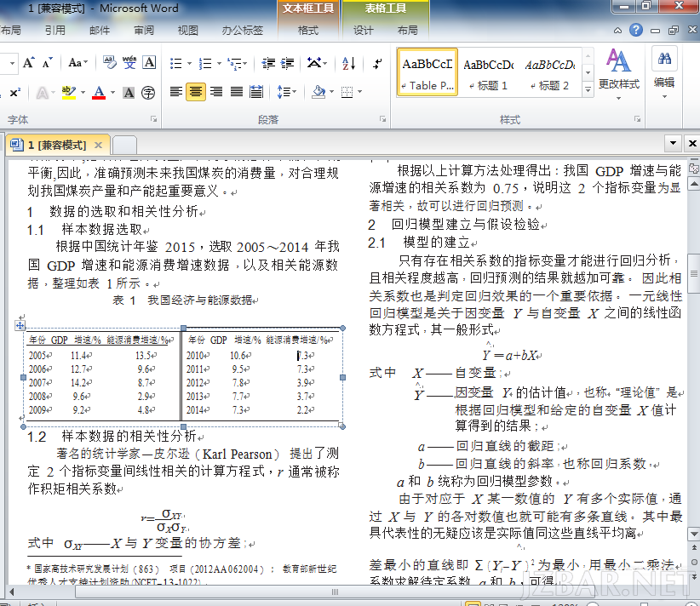The width and height of the screenshot is (700, 606).
Task: Expand shading color dropdown arrow
Action: (331, 92)
